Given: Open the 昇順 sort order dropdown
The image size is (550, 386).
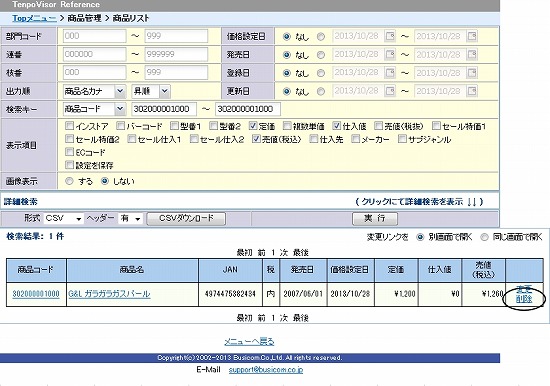Looking at the screenshot, I should [151, 91].
